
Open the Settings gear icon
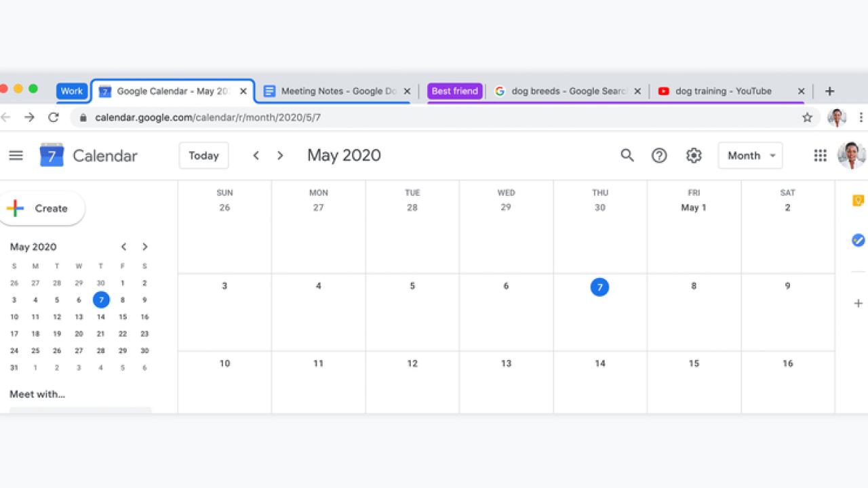click(x=693, y=155)
